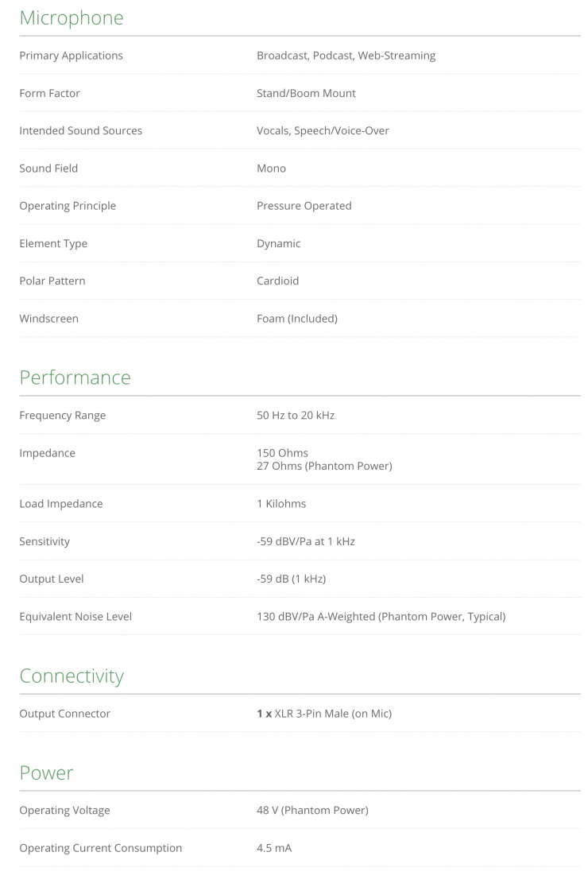The height and width of the screenshot is (887, 588).
Task: Click the 27 Ohms (Phantom Power) text
Action: [323, 466]
